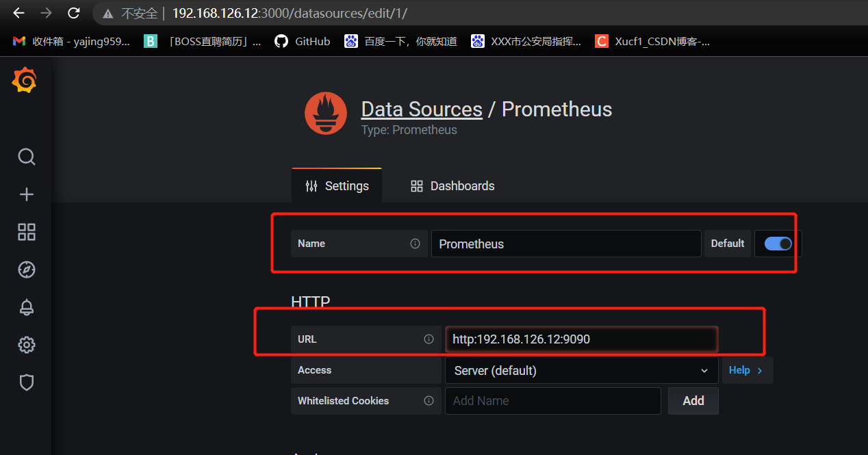This screenshot has width=868, height=455.
Task: Click the HTTP section heading
Action: coord(310,302)
